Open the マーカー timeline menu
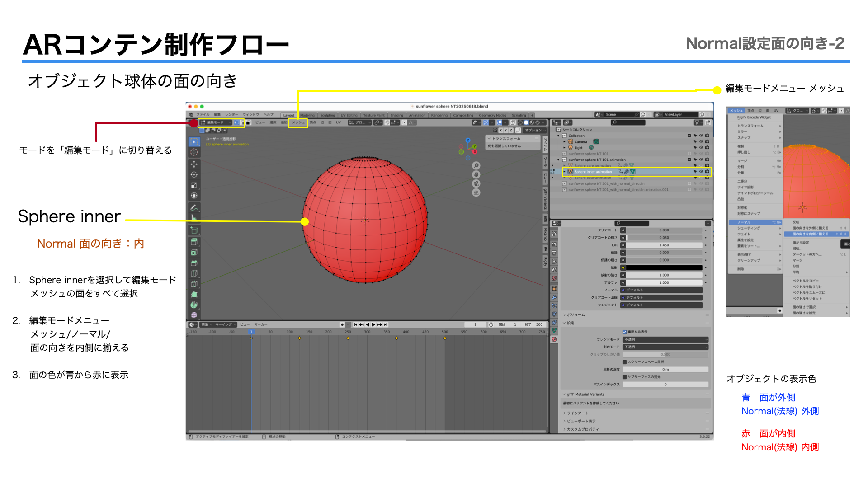 tap(261, 324)
